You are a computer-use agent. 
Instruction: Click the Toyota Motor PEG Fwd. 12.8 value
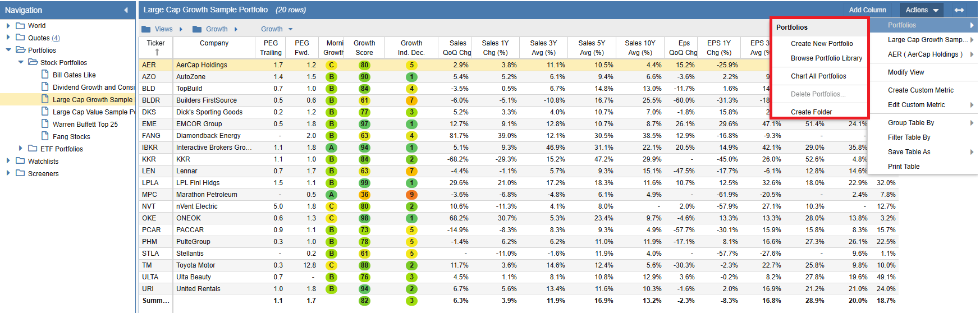tap(310, 265)
